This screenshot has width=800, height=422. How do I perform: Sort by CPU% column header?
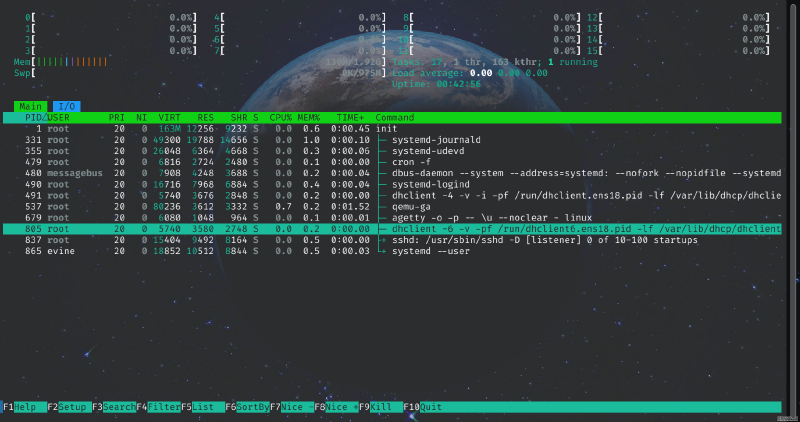pyautogui.click(x=281, y=117)
